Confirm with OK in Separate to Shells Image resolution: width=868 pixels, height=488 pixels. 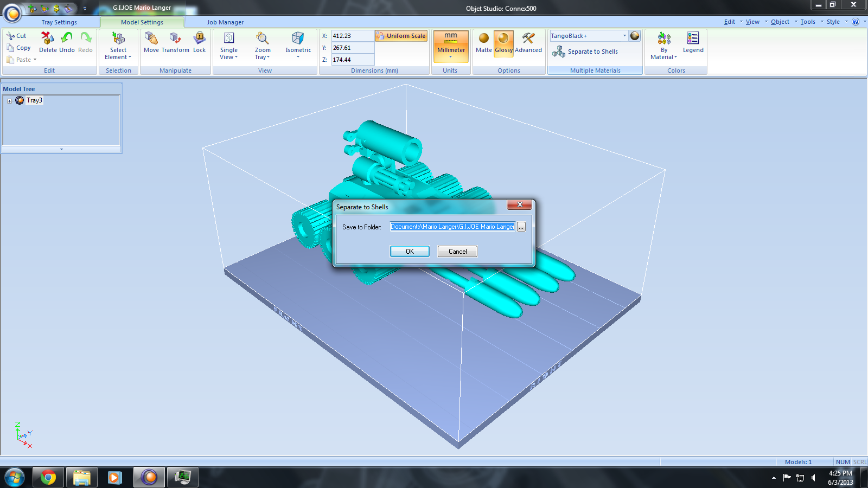pos(410,252)
